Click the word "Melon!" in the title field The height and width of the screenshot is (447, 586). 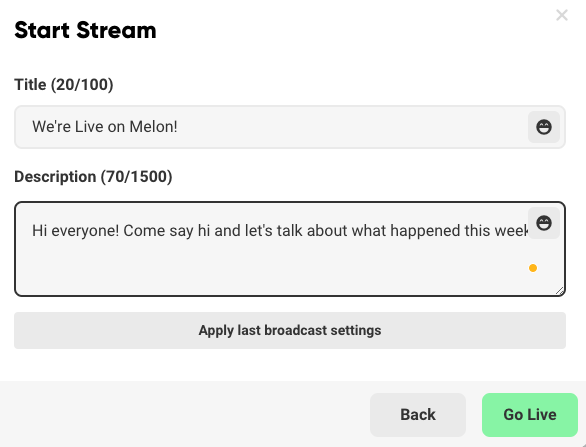point(153,127)
